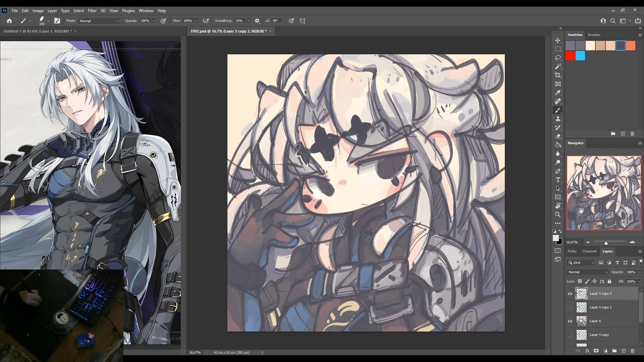The width and height of the screenshot is (644, 362).
Task: Select the Path Selection tool
Action: coord(558,188)
